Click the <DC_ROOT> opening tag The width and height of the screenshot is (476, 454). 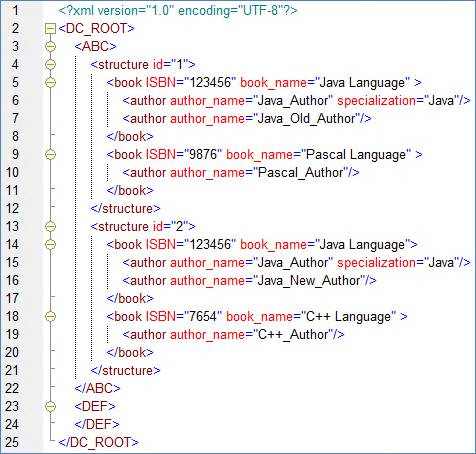click(x=97, y=28)
